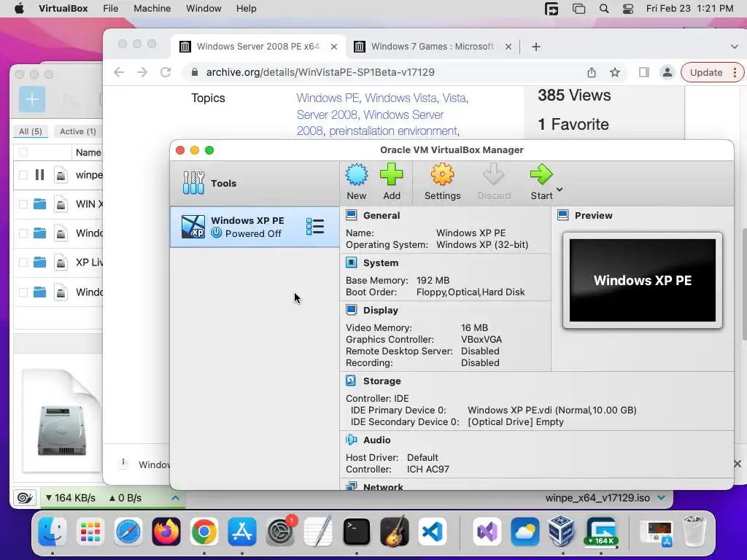Click the VirtualBox cube icon in the Dock
Image resolution: width=747 pixels, height=560 pixels.
pos(561,532)
